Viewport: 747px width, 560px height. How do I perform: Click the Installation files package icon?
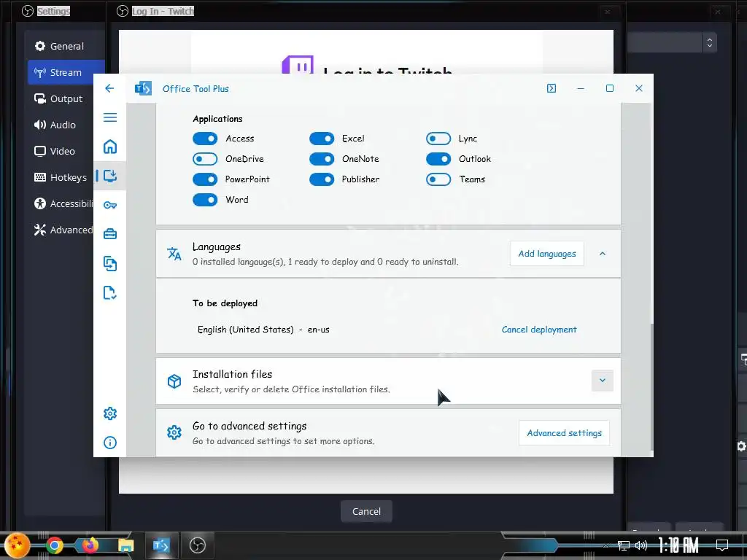(x=174, y=381)
